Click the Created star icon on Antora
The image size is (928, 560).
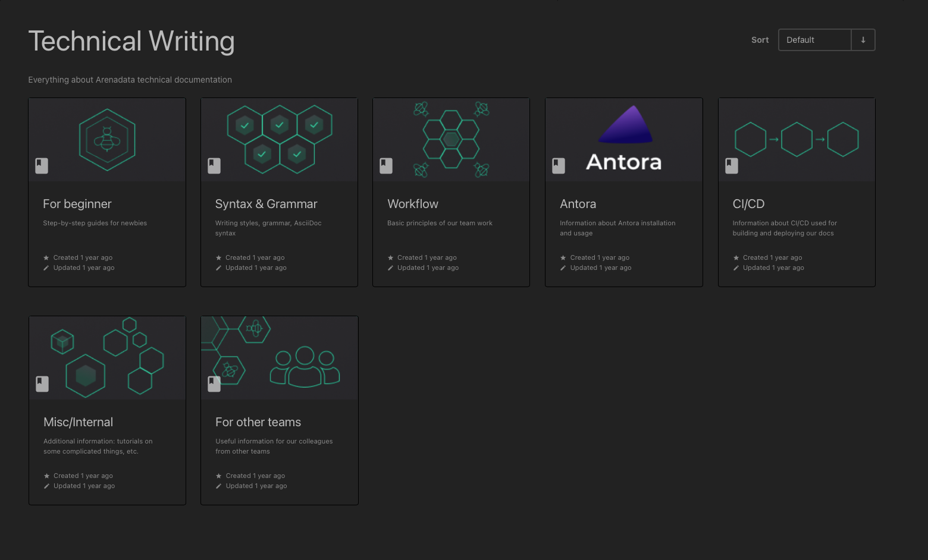[563, 258]
